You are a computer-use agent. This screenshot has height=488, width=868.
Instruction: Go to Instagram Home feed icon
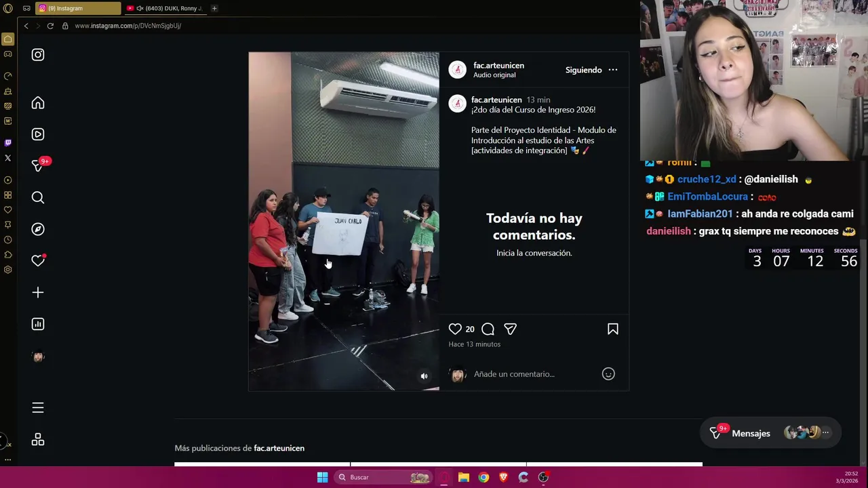pyautogui.click(x=38, y=103)
